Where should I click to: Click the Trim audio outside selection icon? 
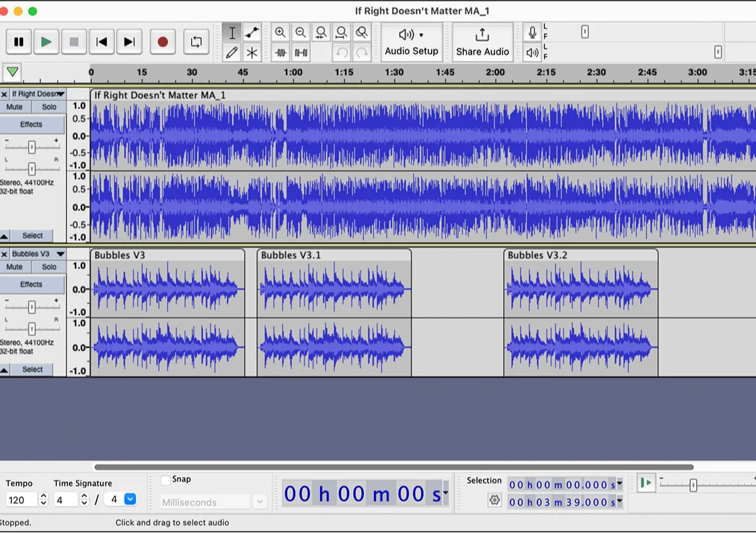(x=280, y=52)
